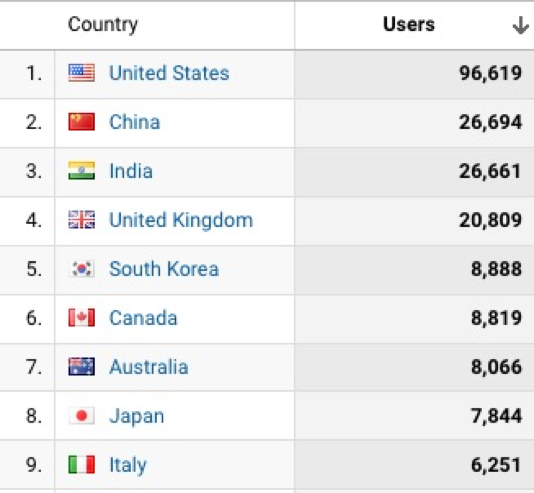Screen dimensions: 534x493
Task: Click the South Korea flag icon
Action: 81,269
